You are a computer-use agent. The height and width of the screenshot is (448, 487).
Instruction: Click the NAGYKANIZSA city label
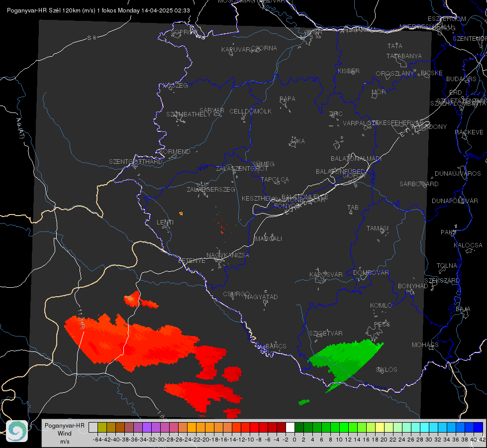click(228, 255)
